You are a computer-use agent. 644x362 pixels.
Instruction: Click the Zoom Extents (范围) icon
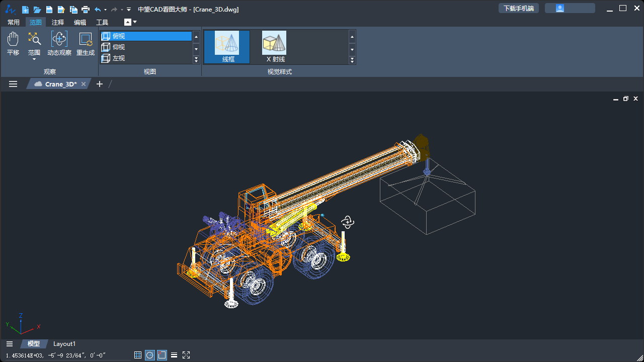tap(34, 39)
